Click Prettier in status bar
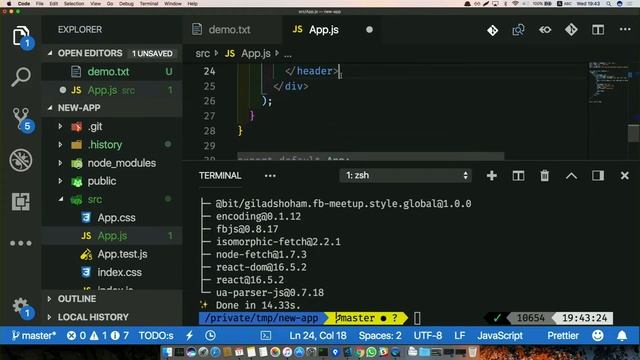Image resolution: width=640 pixels, height=360 pixels. (x=563, y=336)
